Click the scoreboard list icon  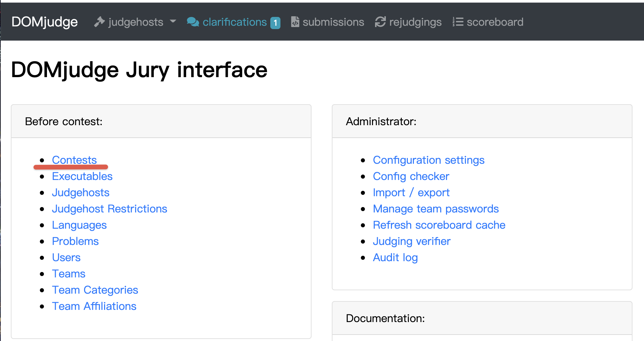click(458, 22)
